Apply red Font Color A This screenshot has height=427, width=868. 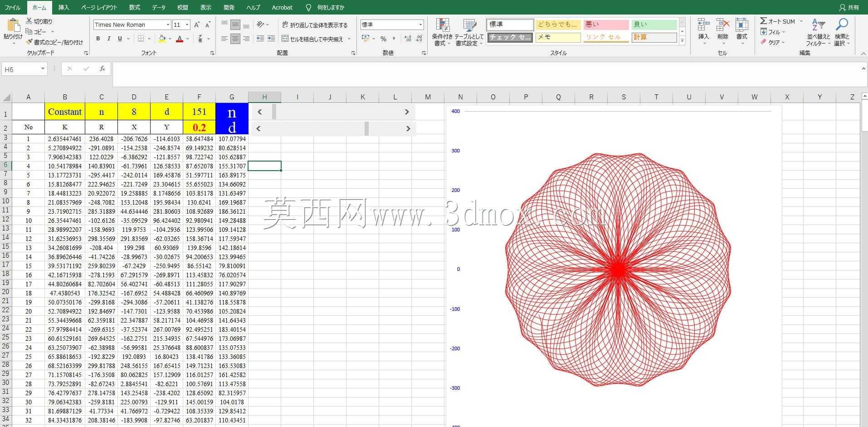(x=180, y=39)
